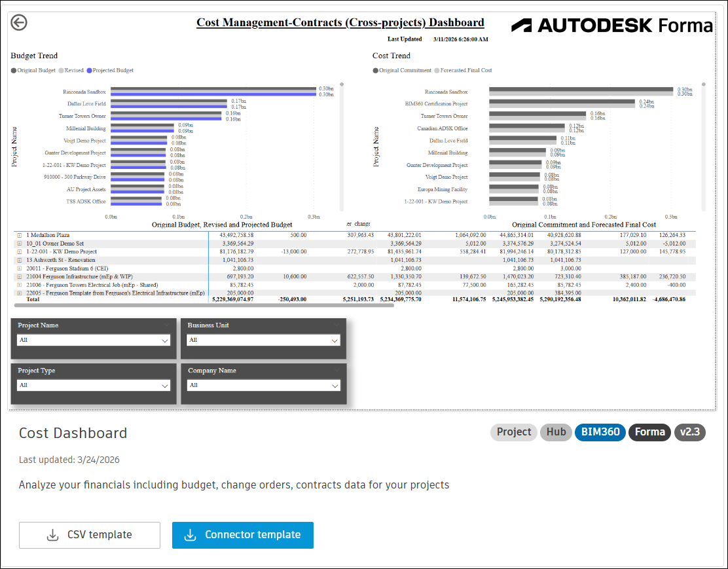The height and width of the screenshot is (569, 728).
Task: Toggle the Projected Budget legend swatch
Action: [89, 71]
